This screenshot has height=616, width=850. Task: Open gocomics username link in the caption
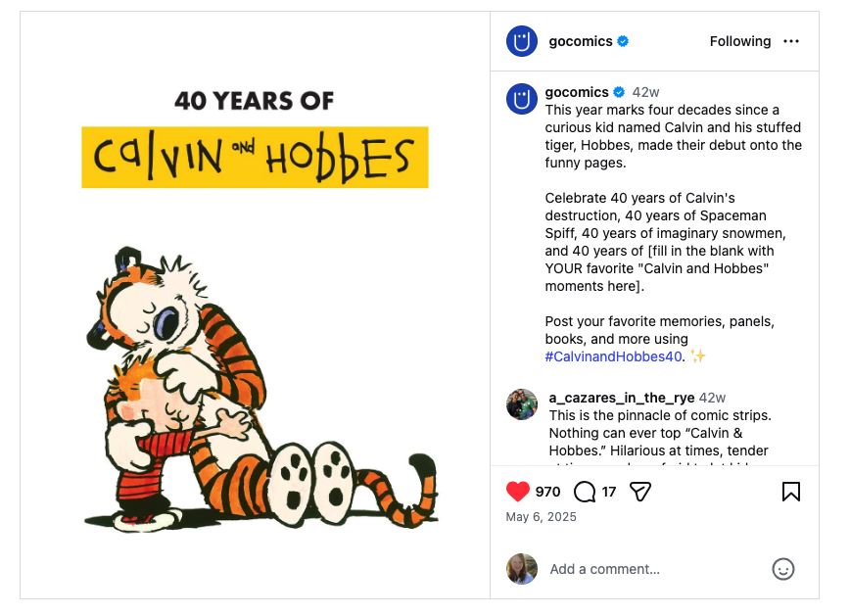coord(578,91)
